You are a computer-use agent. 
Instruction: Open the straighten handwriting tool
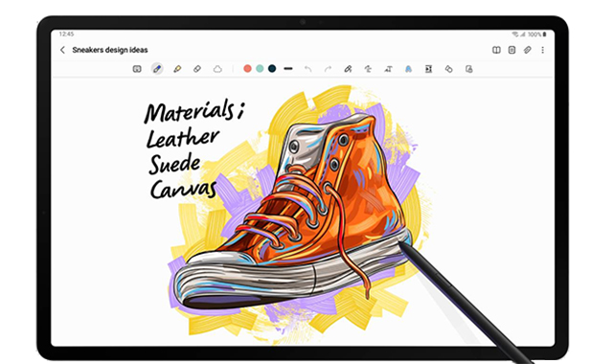pos(368,69)
